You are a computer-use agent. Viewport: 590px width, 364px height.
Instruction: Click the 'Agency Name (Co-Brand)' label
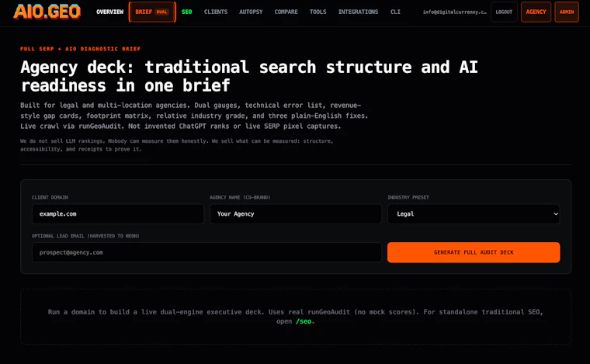coord(240,197)
